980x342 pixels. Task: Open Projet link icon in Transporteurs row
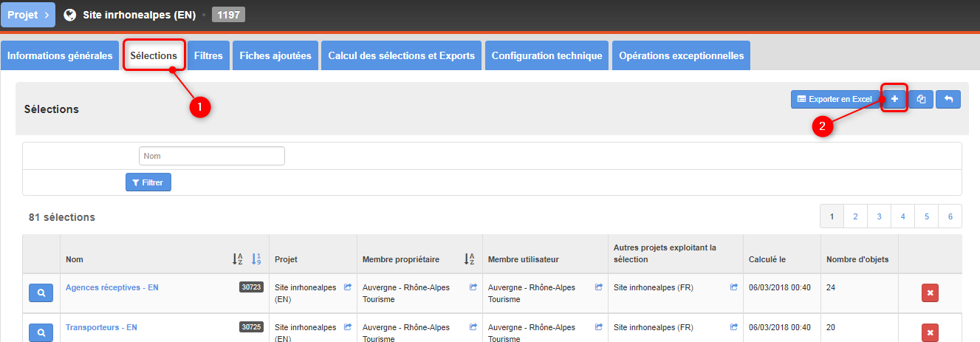tap(348, 327)
